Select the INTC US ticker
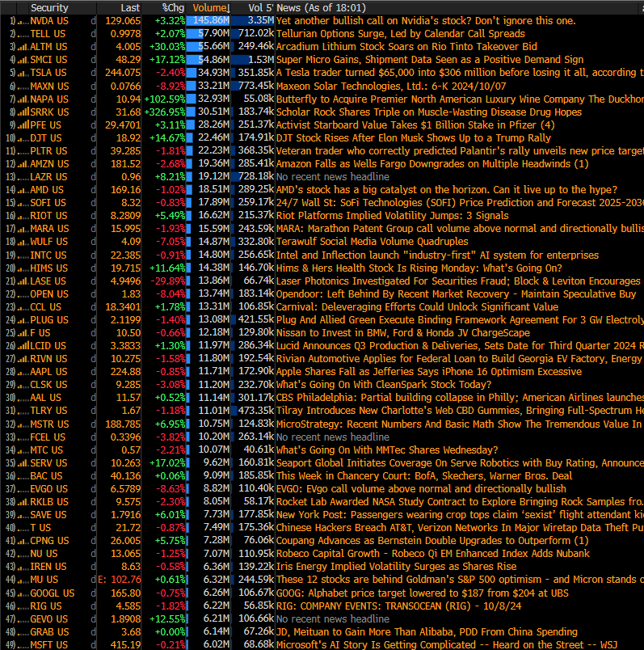This screenshot has width=644, height=650. [x=48, y=255]
